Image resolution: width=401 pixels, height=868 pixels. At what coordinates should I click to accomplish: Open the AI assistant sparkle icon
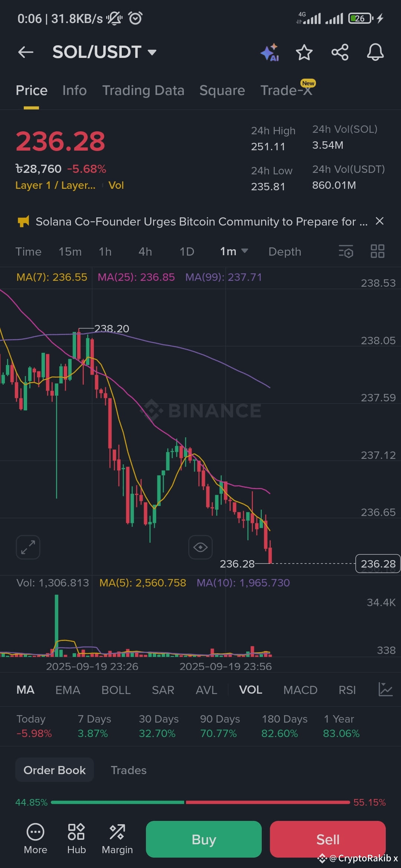click(x=270, y=52)
